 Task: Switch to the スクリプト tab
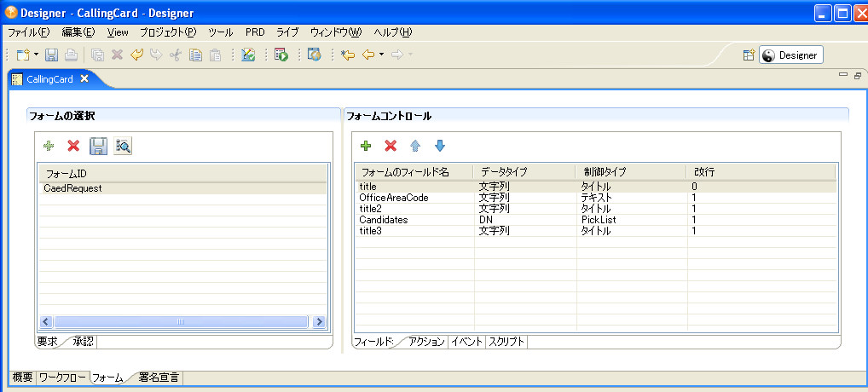[506, 342]
